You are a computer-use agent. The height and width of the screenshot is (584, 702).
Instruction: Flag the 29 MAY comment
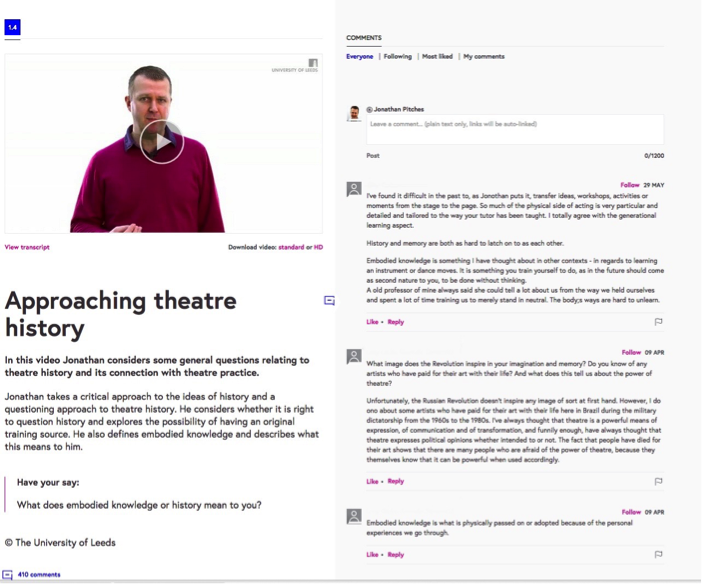coord(658,322)
